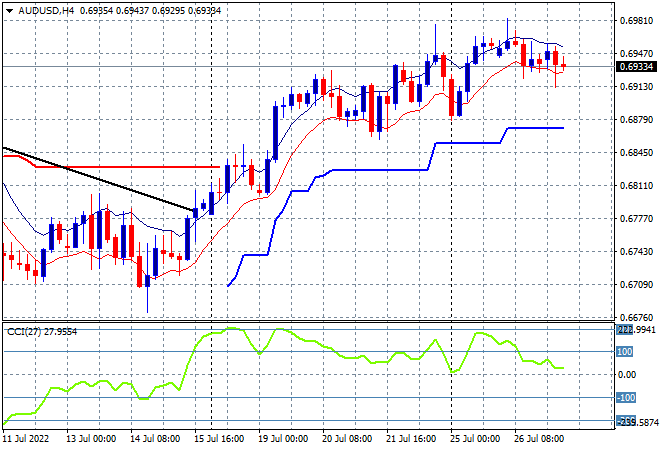660x450 pixels.
Task: Select the 26 Jul 08:00 time label
Action: pyautogui.click(x=539, y=439)
